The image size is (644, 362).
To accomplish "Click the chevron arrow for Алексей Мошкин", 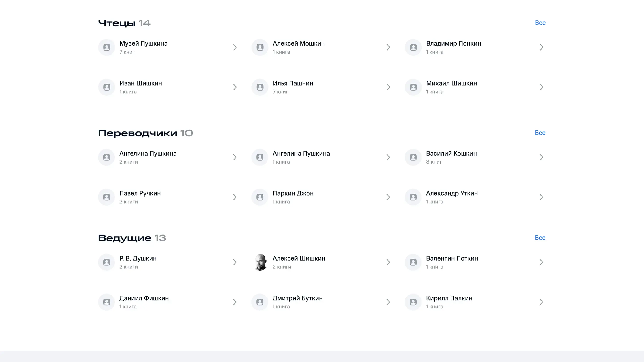I will pyautogui.click(x=388, y=47).
